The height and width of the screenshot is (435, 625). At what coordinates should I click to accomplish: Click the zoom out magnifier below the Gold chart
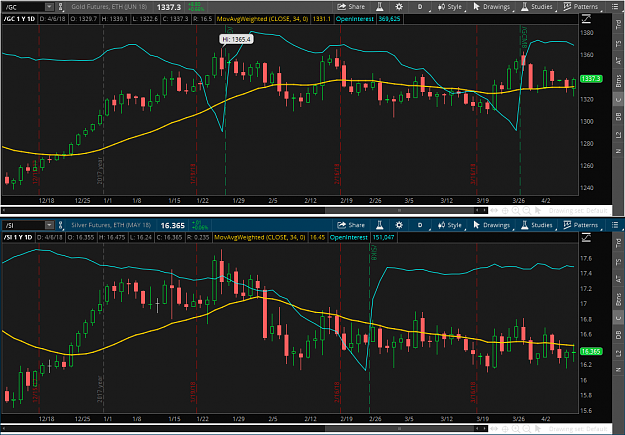(x=527, y=210)
